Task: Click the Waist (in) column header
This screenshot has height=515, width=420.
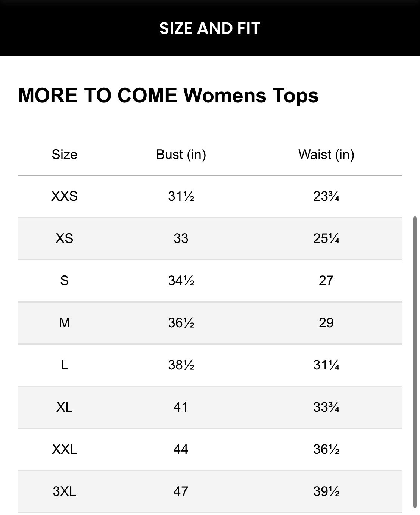Action: pos(326,154)
